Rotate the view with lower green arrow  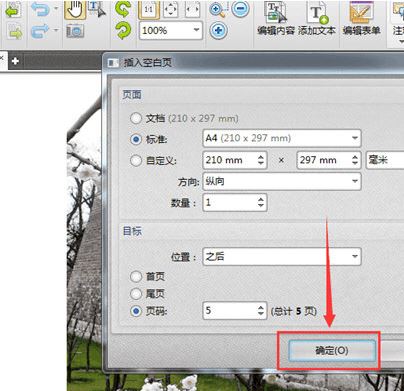123,31
